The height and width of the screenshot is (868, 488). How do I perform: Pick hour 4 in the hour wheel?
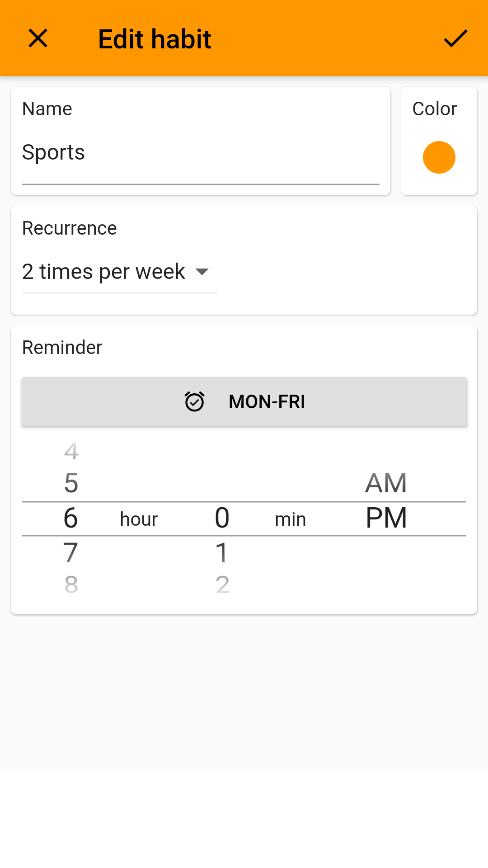click(x=71, y=451)
